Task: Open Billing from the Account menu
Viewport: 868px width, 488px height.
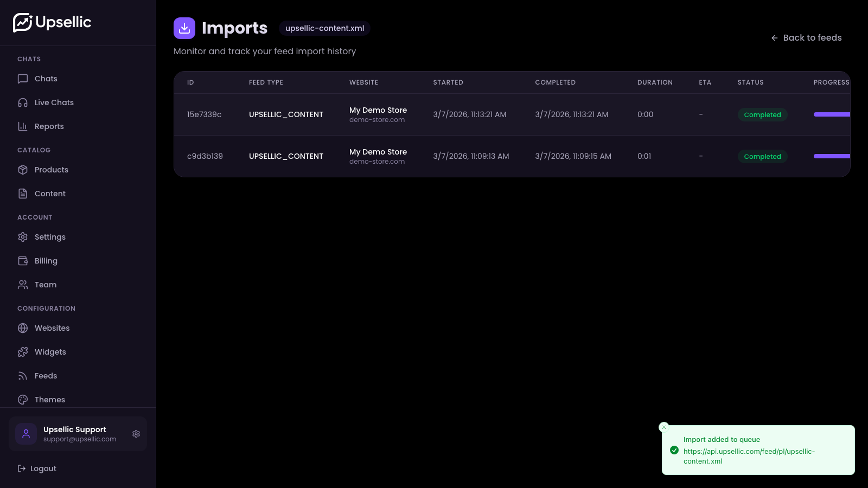Action: [x=46, y=261]
